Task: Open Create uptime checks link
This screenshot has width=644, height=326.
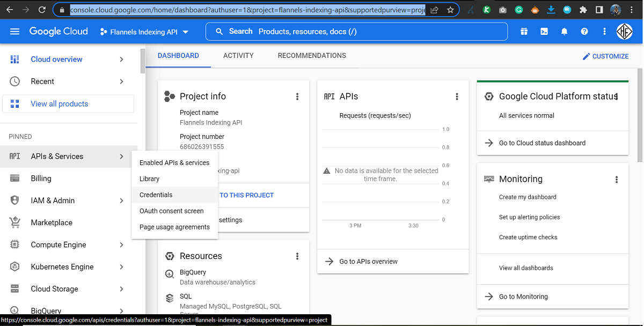Action: pos(528,237)
